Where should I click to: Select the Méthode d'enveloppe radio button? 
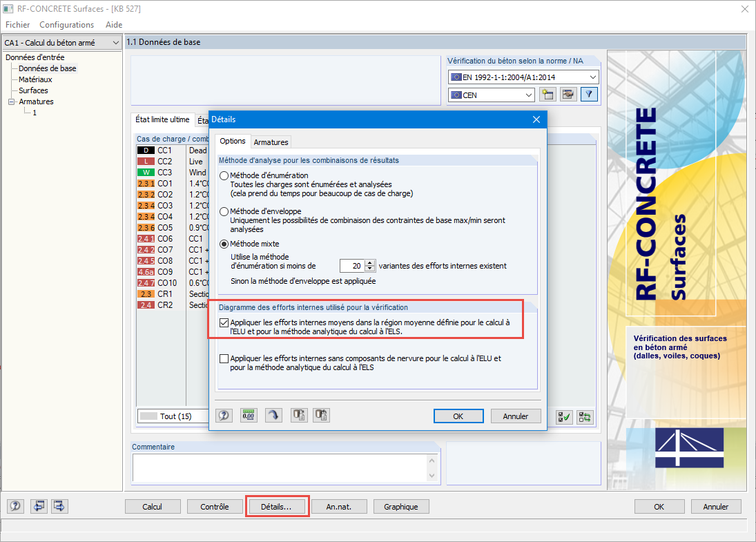point(224,212)
